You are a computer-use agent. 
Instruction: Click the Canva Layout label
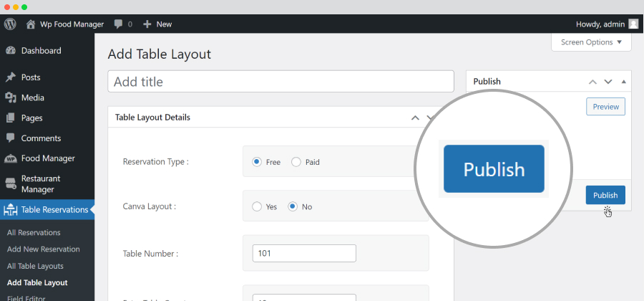[150, 206]
